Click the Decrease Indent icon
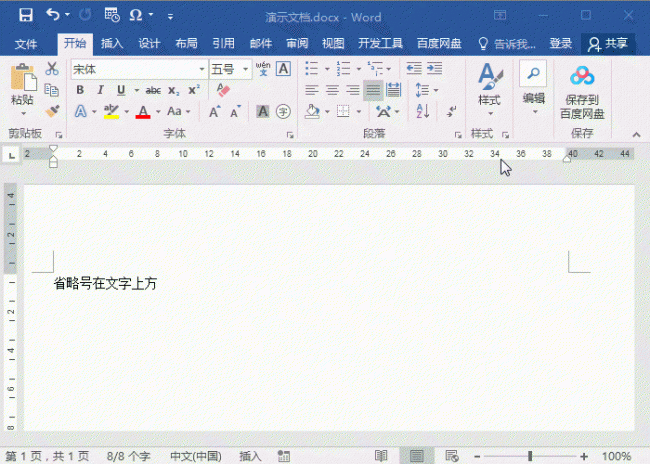650x464 pixels. 414,68
